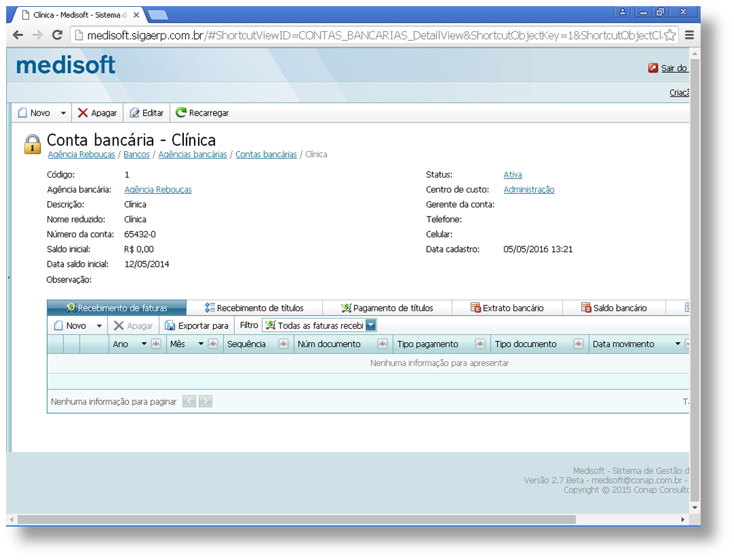Click the browser address bar

pos(374,35)
